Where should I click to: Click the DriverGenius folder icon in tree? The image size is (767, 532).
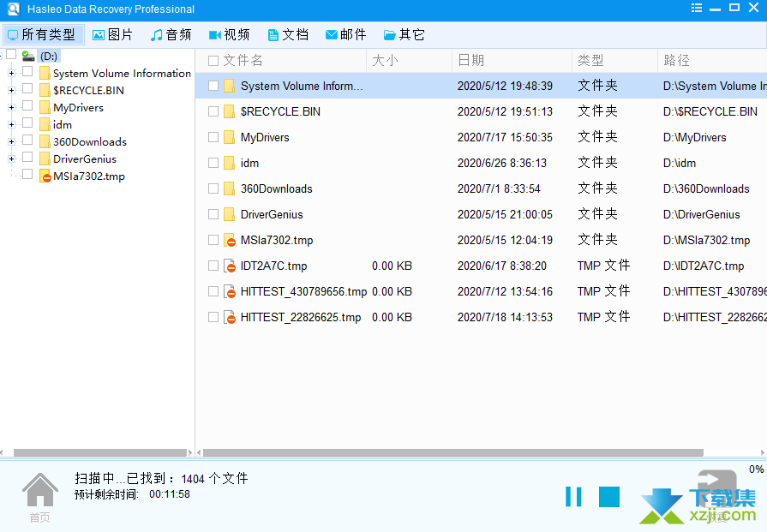pos(45,159)
